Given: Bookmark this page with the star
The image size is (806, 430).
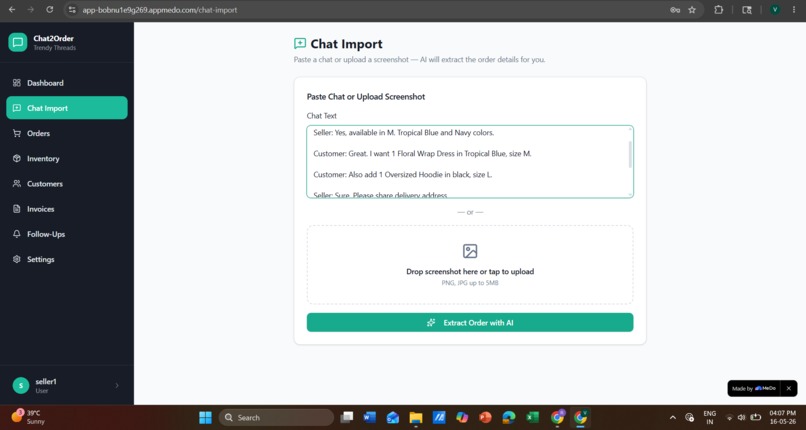Looking at the screenshot, I should pyautogui.click(x=692, y=10).
